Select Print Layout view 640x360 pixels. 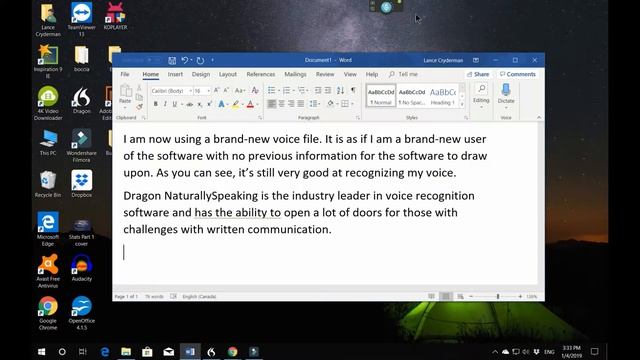coord(446,296)
